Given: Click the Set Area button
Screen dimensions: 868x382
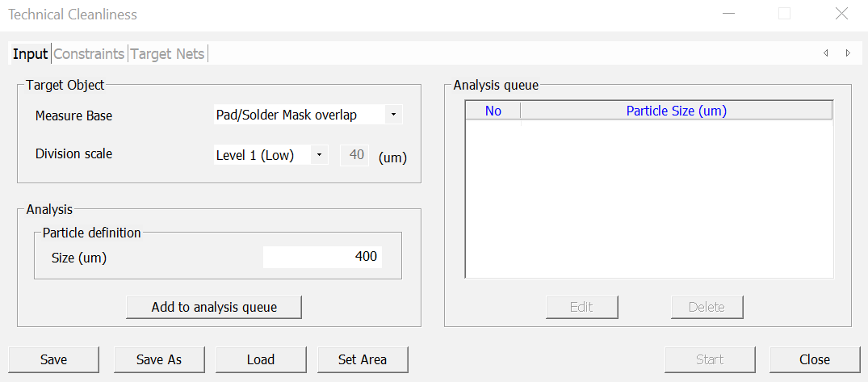Looking at the screenshot, I should tap(363, 359).
